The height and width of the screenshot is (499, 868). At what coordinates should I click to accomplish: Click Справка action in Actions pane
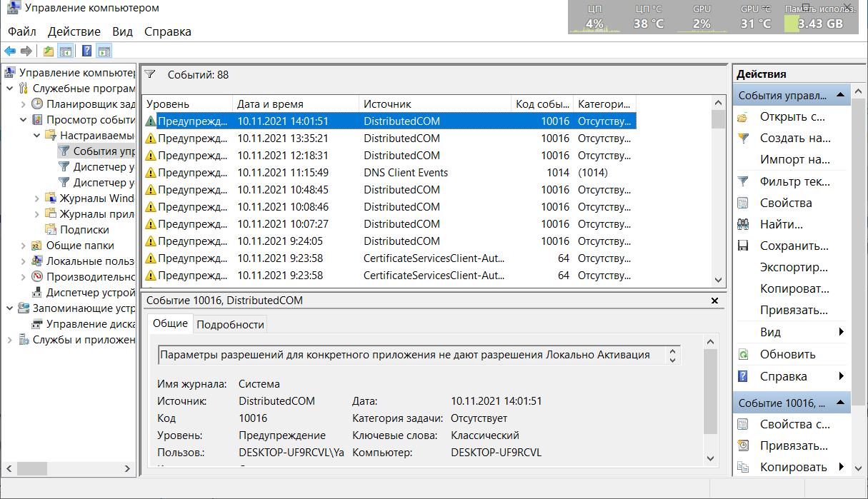coord(784,376)
